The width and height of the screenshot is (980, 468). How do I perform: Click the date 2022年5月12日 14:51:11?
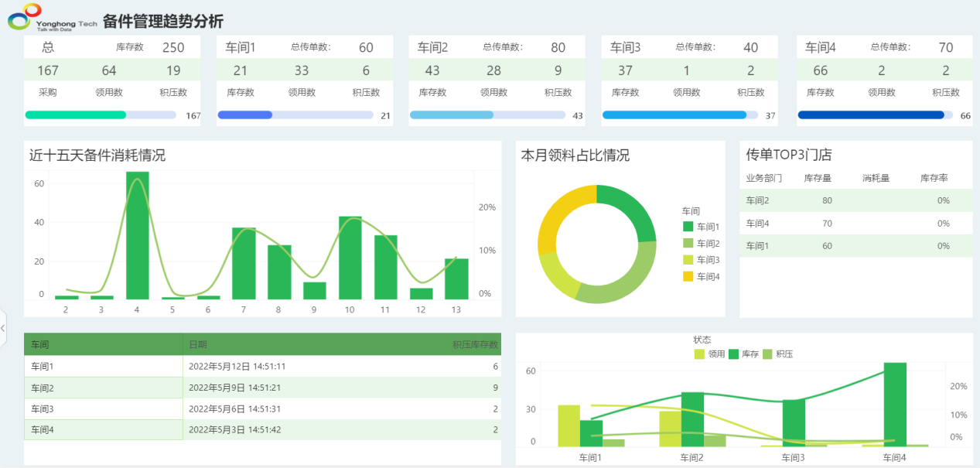pyautogui.click(x=237, y=366)
